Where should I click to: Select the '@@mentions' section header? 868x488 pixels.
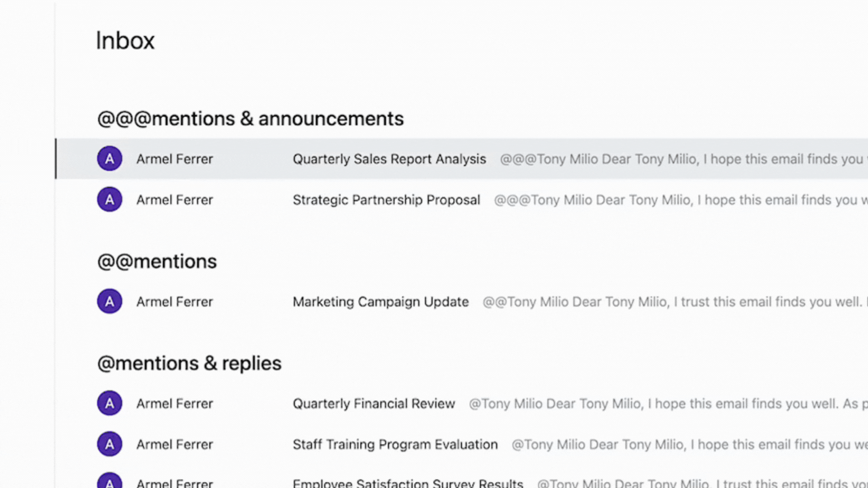click(157, 262)
